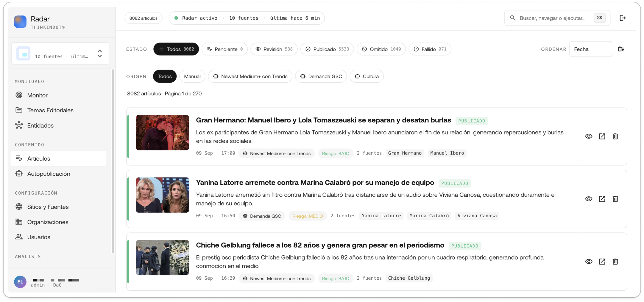Filter origin by Demanda GSC
644x302 pixels.
click(321, 76)
